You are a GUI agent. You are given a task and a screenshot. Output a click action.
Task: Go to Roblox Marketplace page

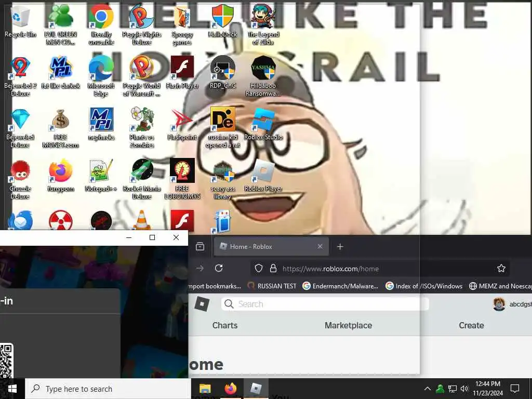348,325
